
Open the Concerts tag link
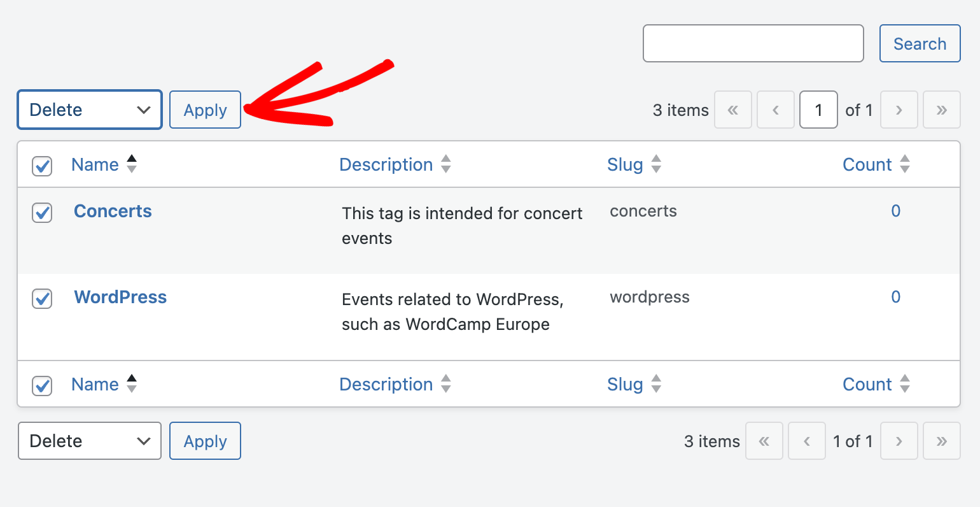(113, 211)
